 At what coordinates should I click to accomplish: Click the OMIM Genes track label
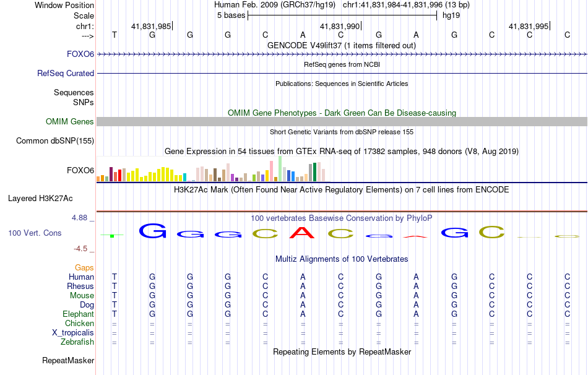coord(69,121)
